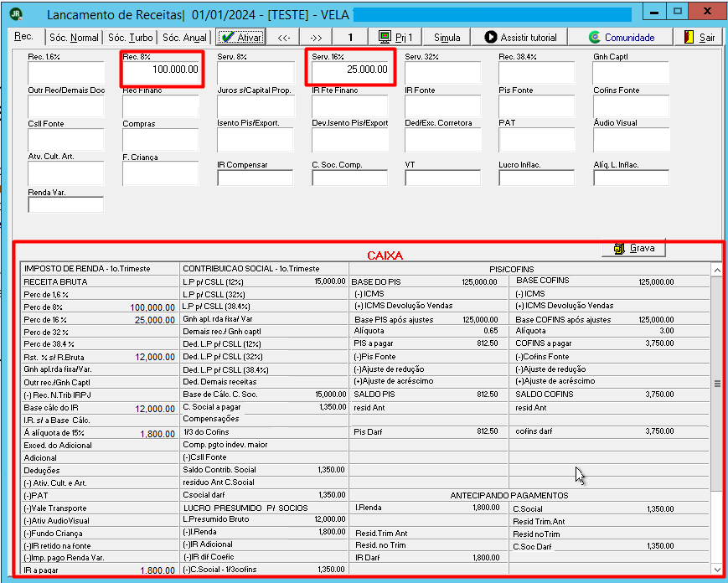
Task: Click the scrollbar down arrow
Action: [x=717, y=569]
